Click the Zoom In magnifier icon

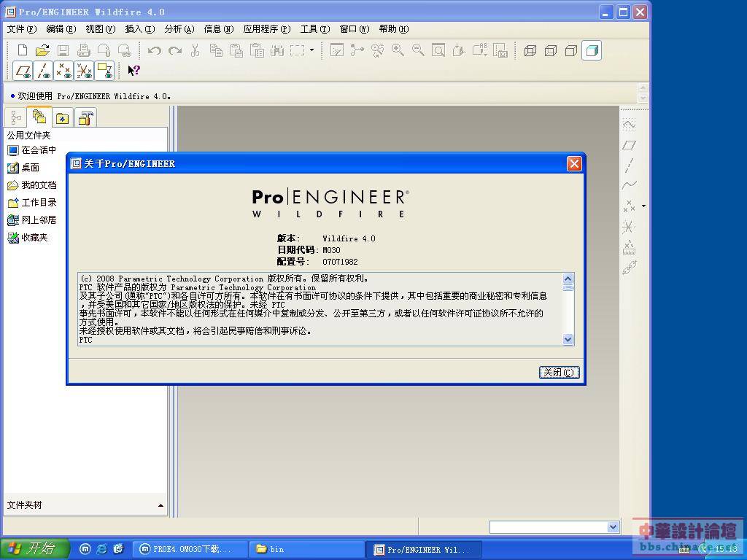[398, 50]
